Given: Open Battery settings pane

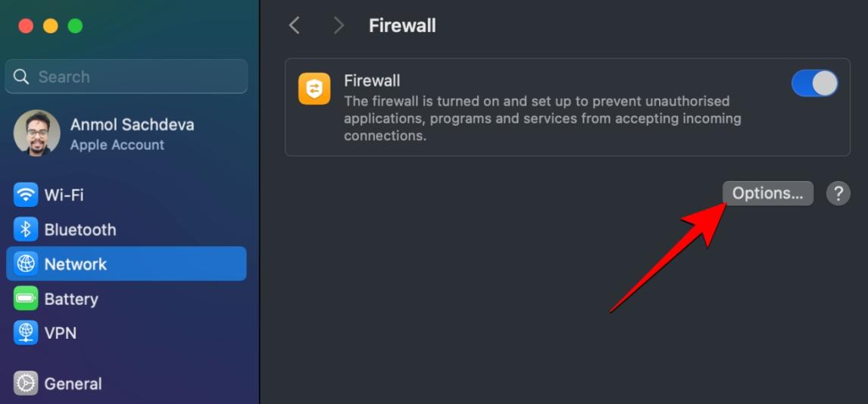Looking at the screenshot, I should (71, 299).
